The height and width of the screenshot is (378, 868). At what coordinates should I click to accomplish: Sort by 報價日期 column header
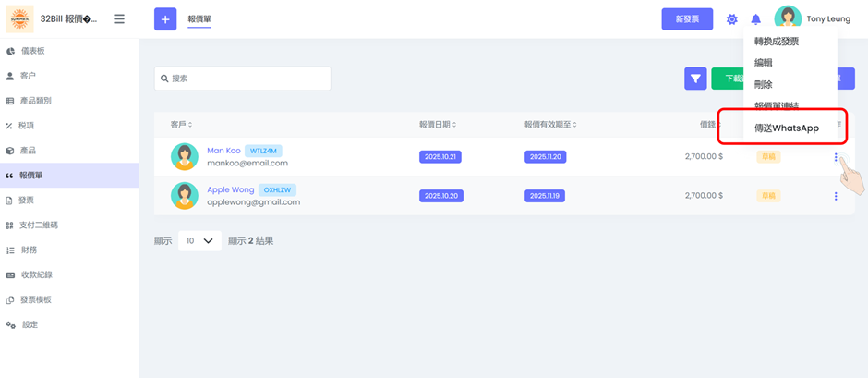point(438,124)
